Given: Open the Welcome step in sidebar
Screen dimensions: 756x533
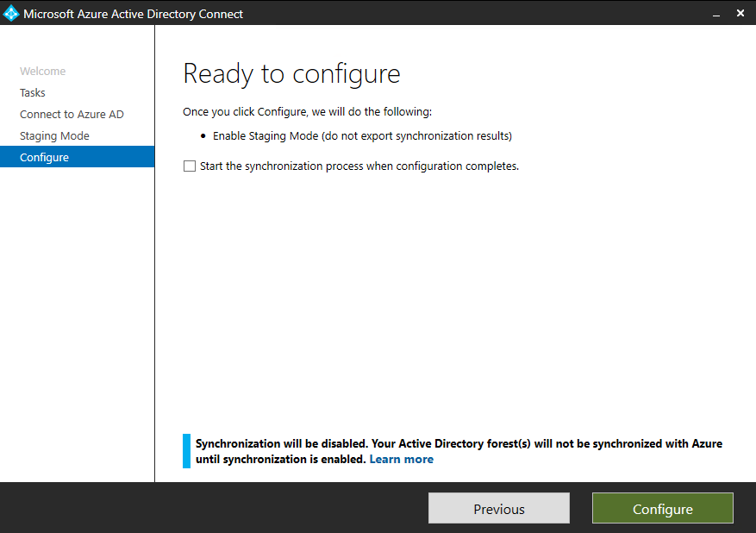Looking at the screenshot, I should (42, 71).
